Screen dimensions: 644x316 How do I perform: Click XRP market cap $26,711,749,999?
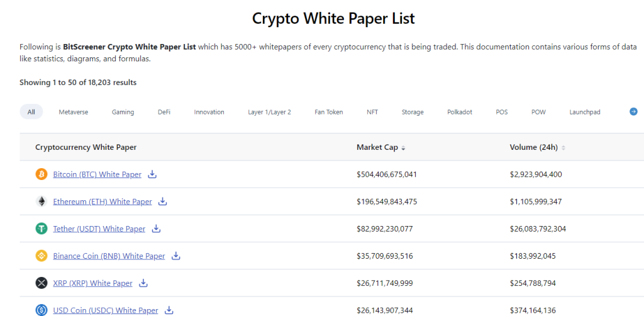click(384, 283)
